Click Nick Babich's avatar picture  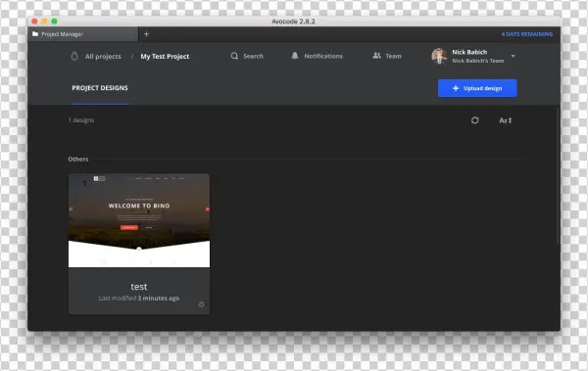[x=439, y=56]
